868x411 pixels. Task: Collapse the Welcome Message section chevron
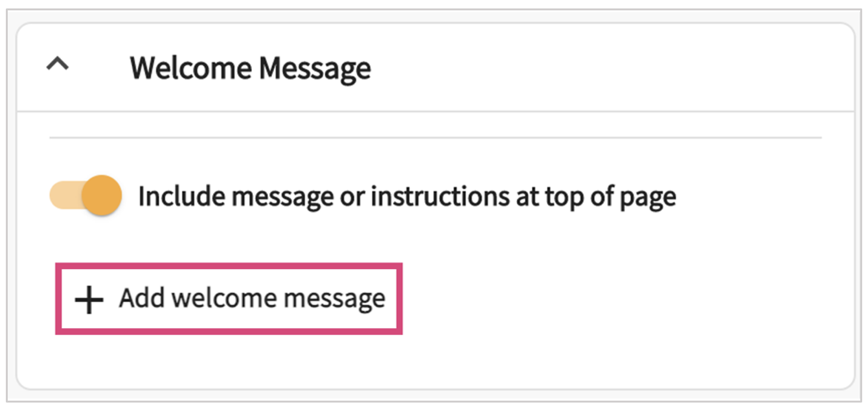(58, 65)
